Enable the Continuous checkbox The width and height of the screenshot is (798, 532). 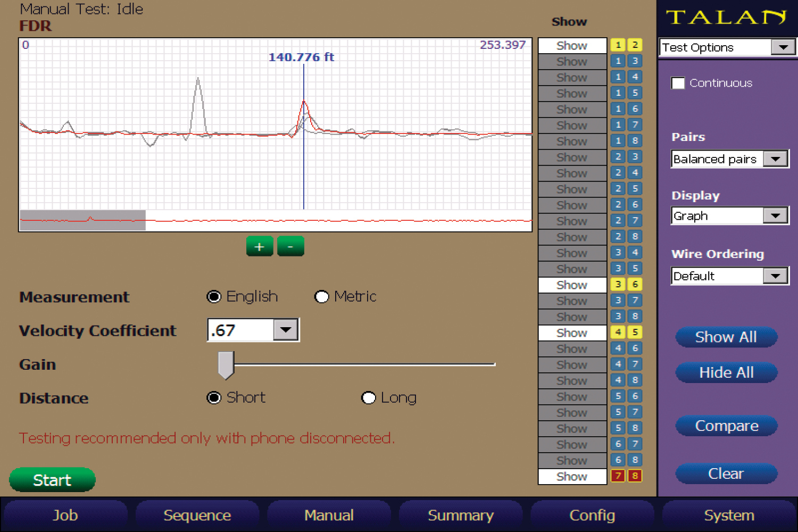pyautogui.click(x=678, y=83)
